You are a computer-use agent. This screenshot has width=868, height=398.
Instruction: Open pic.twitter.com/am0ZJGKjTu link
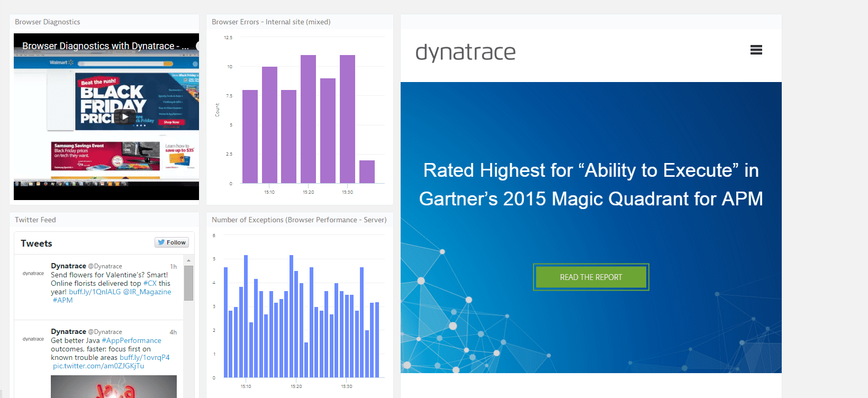(98, 366)
